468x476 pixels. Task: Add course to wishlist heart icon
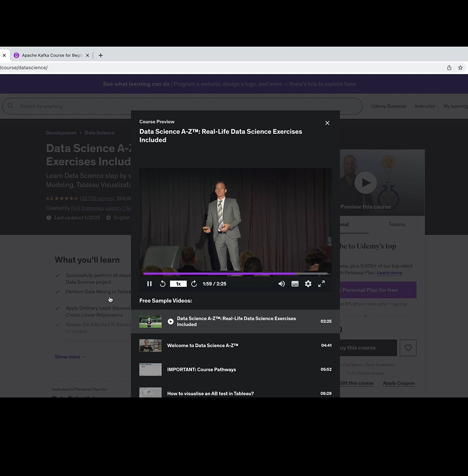pos(408,348)
